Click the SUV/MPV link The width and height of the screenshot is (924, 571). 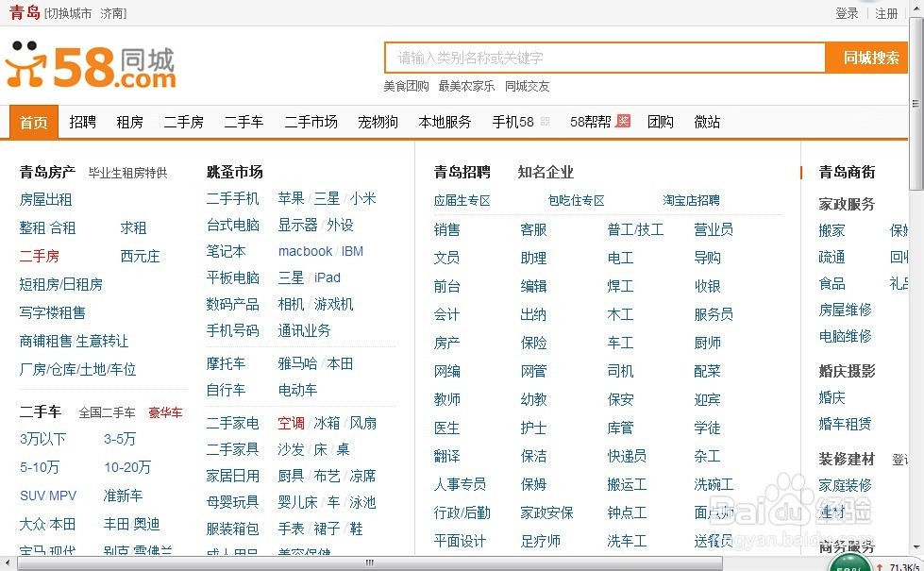48,495
